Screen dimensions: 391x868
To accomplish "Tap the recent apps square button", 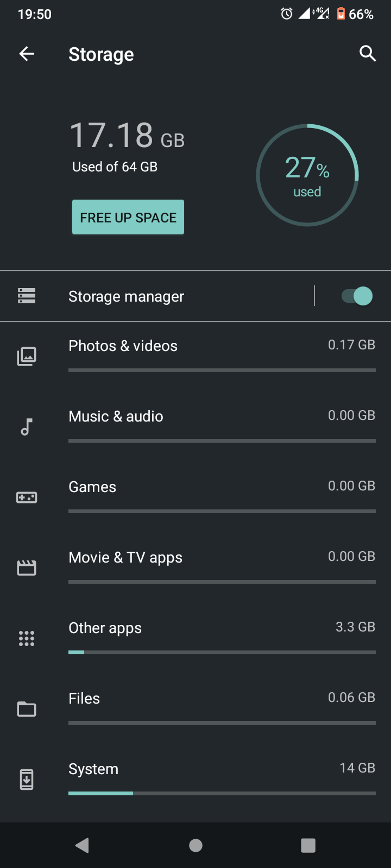I will [308, 845].
